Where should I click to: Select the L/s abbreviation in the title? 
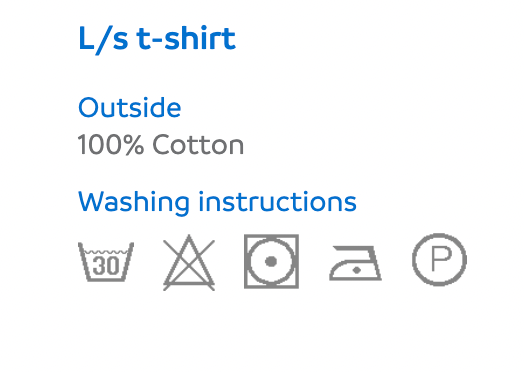coord(103,39)
